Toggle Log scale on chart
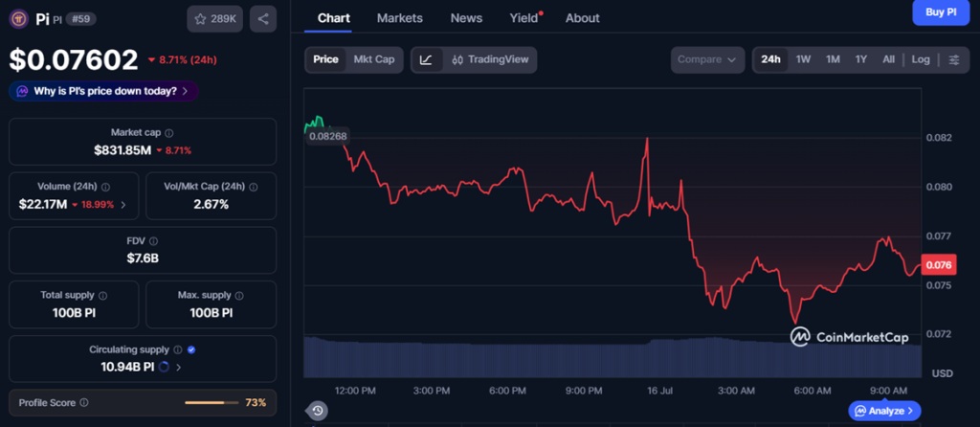Image resolution: width=980 pixels, height=427 pixels. (x=921, y=60)
